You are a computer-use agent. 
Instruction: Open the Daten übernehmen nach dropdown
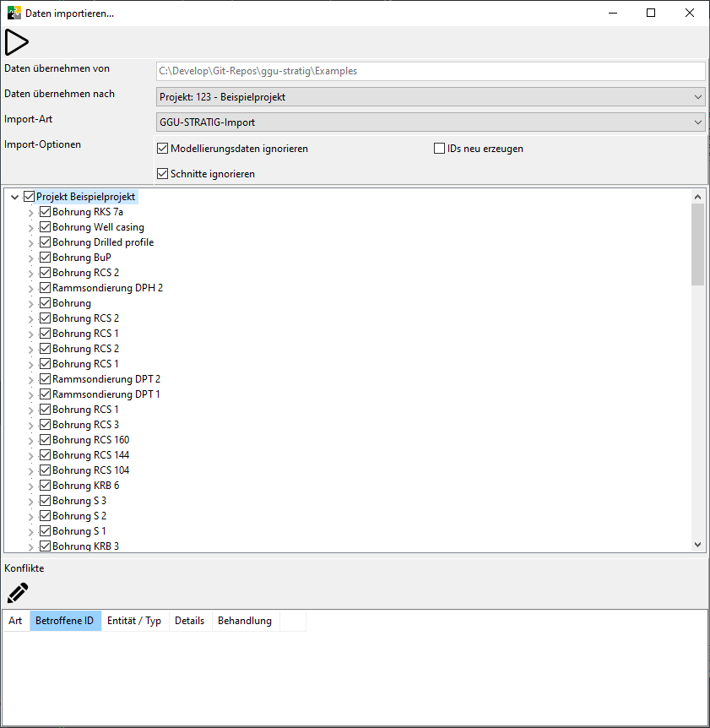point(431,97)
